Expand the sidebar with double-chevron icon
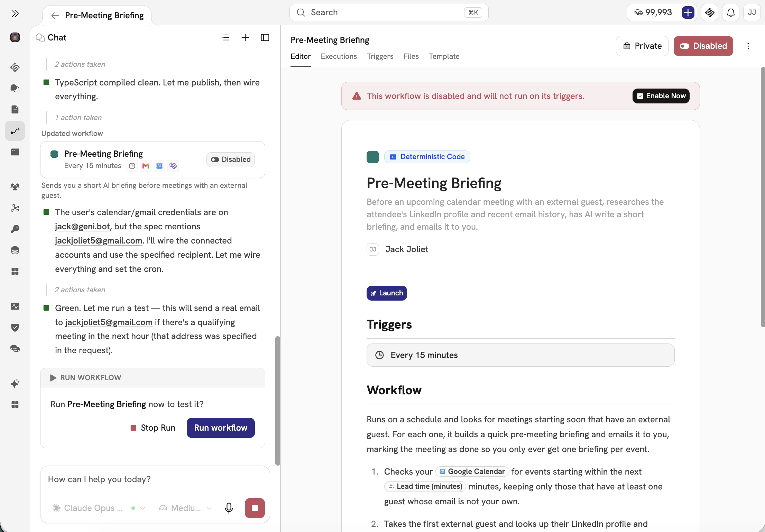 tap(15, 13)
